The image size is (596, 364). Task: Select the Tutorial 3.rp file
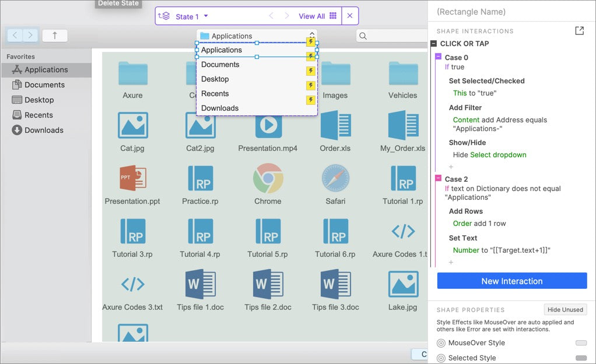pos(132,231)
